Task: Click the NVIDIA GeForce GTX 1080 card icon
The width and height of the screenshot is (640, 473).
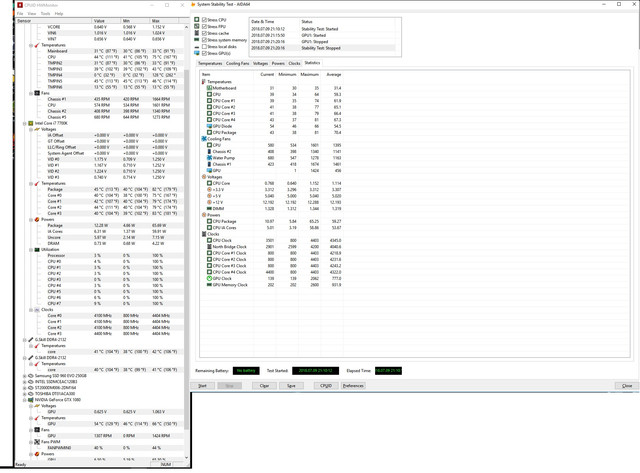Action: tap(31, 400)
